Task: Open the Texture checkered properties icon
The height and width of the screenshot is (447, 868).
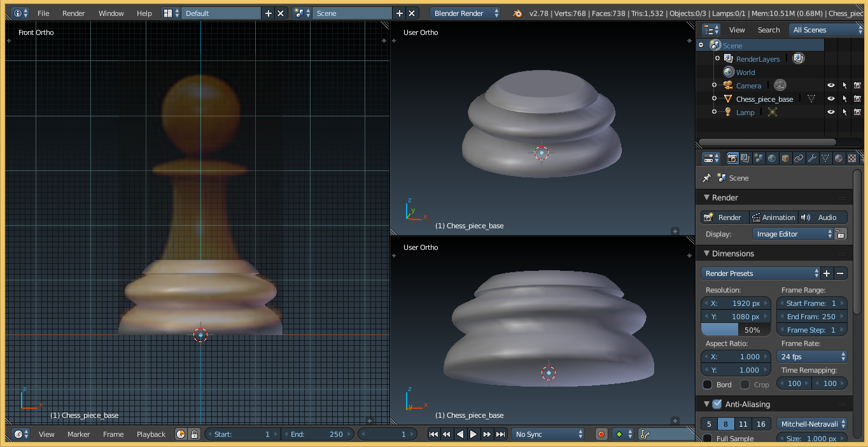Action: click(x=853, y=158)
